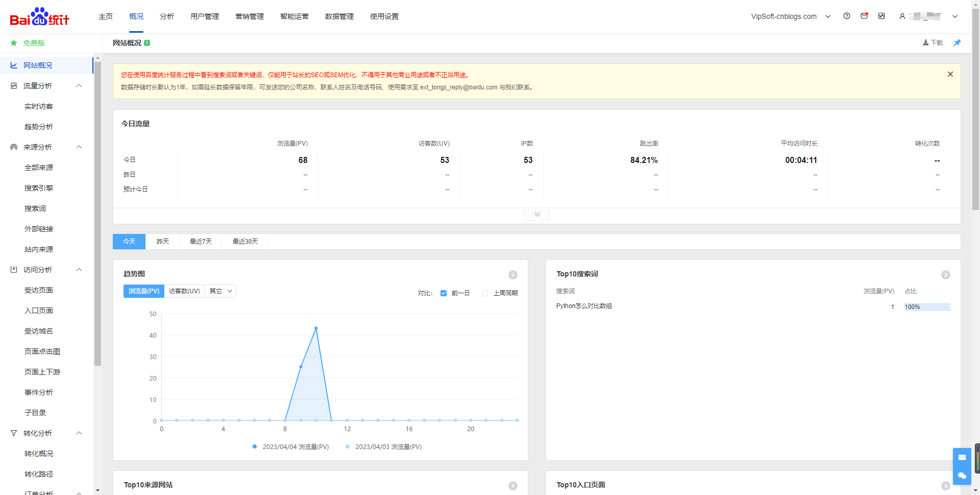Click the user profile icon
The width and height of the screenshot is (980, 495).
902,16
